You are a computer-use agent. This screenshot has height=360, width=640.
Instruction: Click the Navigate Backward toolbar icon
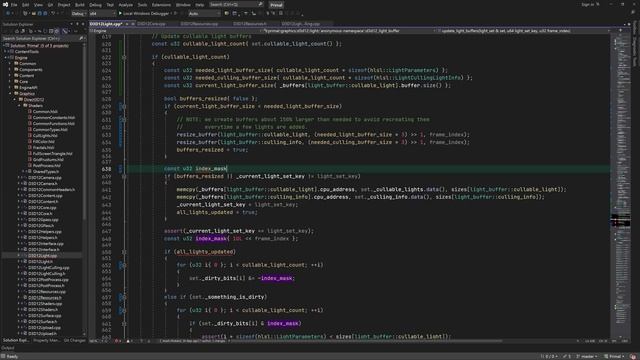coord(8,13)
